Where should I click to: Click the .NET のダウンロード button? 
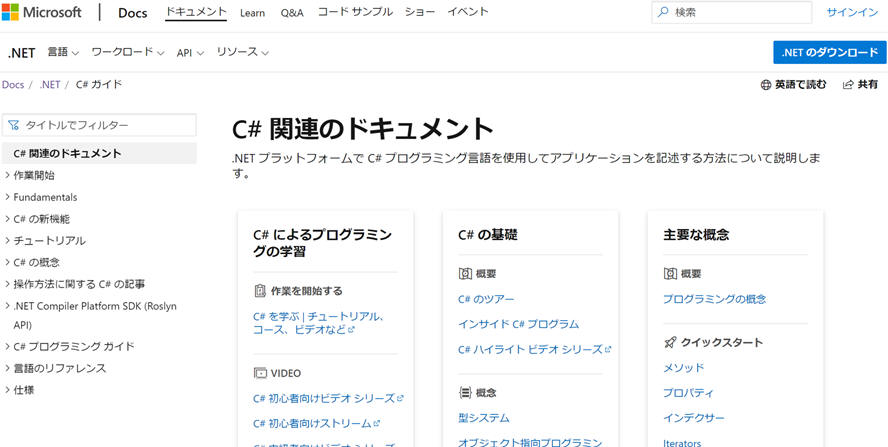pyautogui.click(x=829, y=52)
